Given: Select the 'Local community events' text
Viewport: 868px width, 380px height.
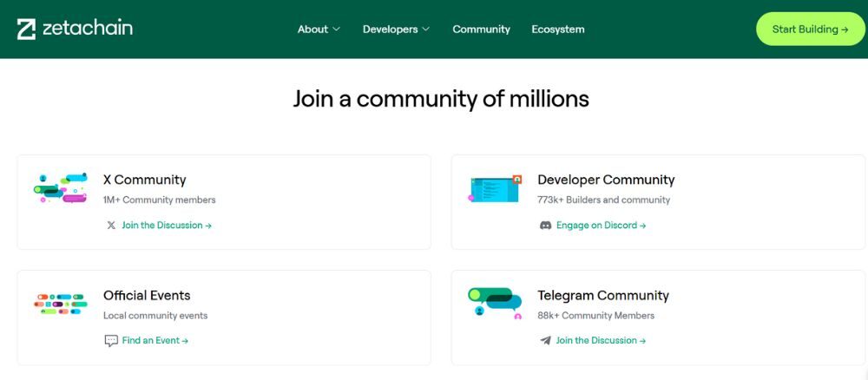Looking at the screenshot, I should 155,316.
